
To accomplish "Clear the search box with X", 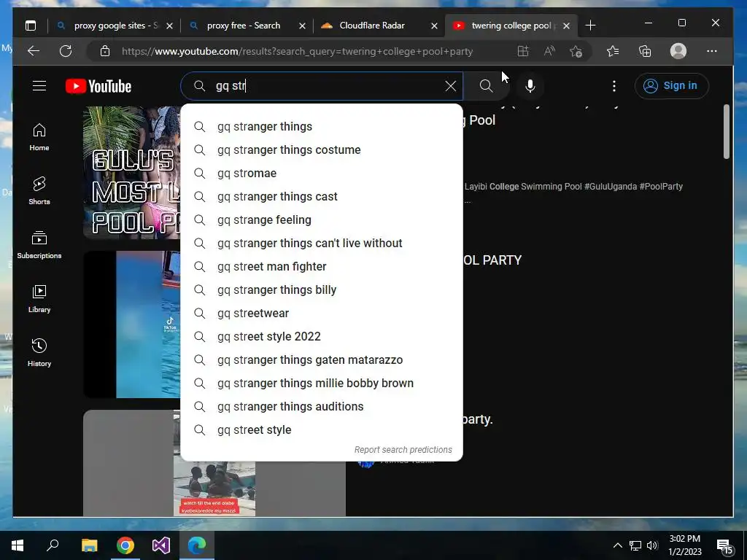I will tap(450, 86).
